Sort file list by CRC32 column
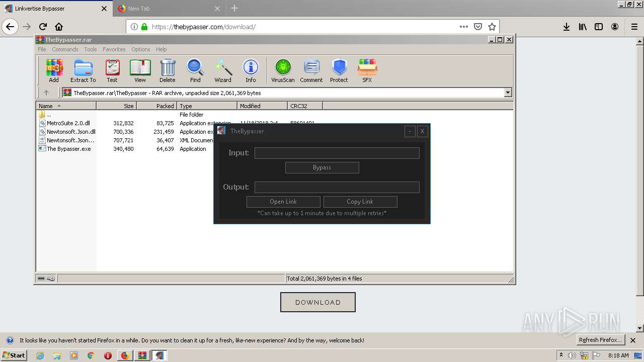Screen dimensions: 644x362 305,106
